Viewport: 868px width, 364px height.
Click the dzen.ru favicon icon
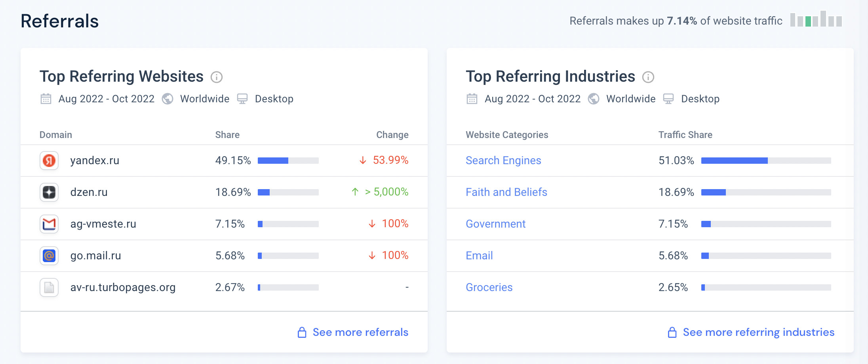pyautogui.click(x=49, y=192)
